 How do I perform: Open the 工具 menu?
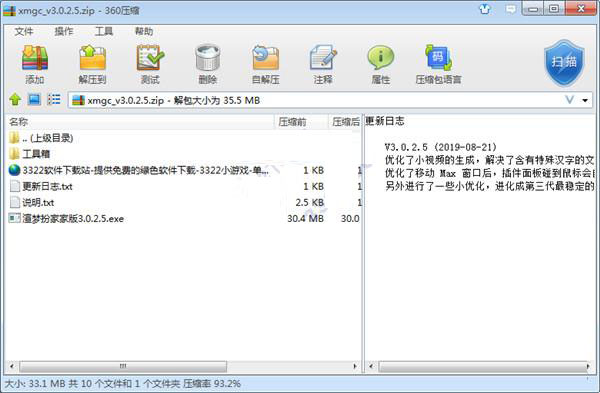(x=104, y=31)
